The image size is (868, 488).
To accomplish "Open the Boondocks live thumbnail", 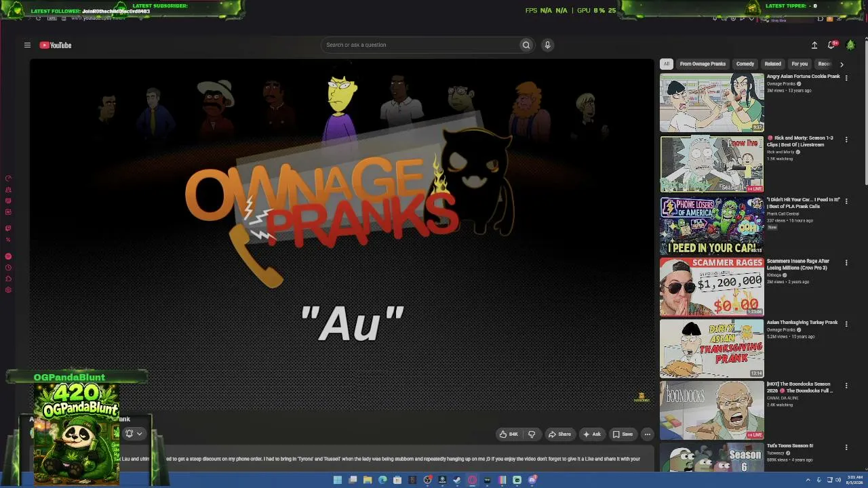I will pyautogui.click(x=712, y=411).
